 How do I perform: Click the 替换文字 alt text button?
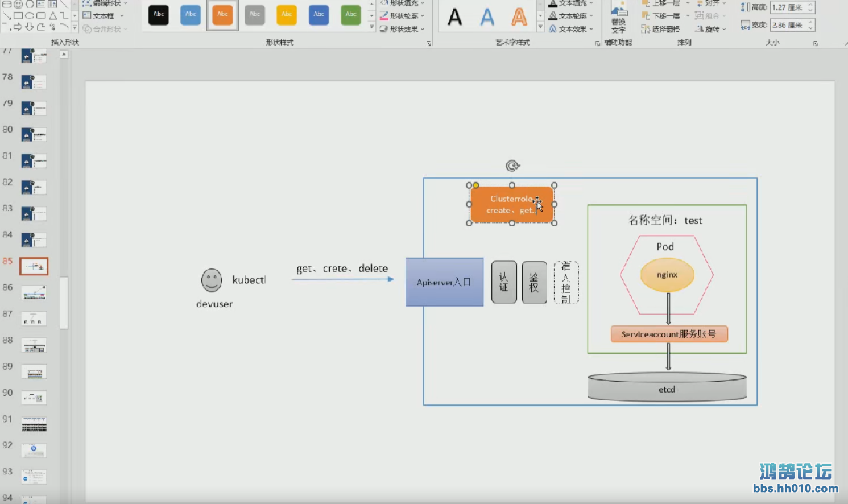[x=618, y=17]
